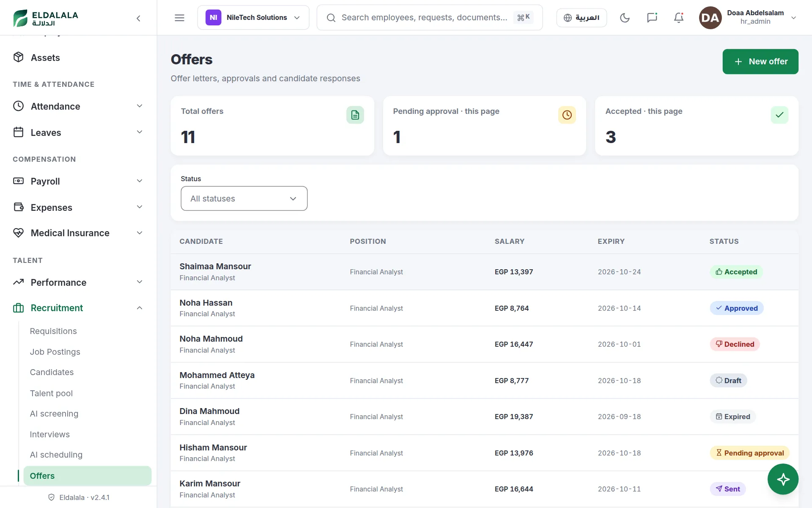Collapse the sidebar with the left chevron
Viewport: 812px width, 508px height.
tap(138, 18)
